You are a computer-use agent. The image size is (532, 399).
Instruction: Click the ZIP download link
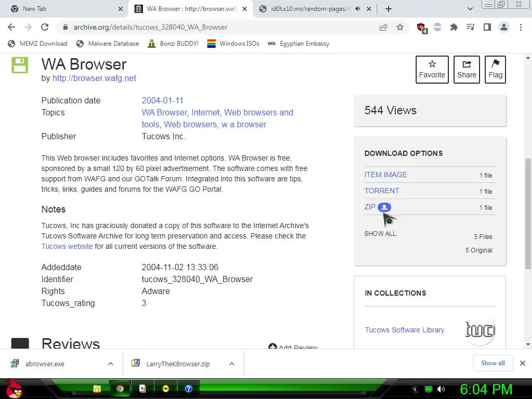[x=370, y=207]
